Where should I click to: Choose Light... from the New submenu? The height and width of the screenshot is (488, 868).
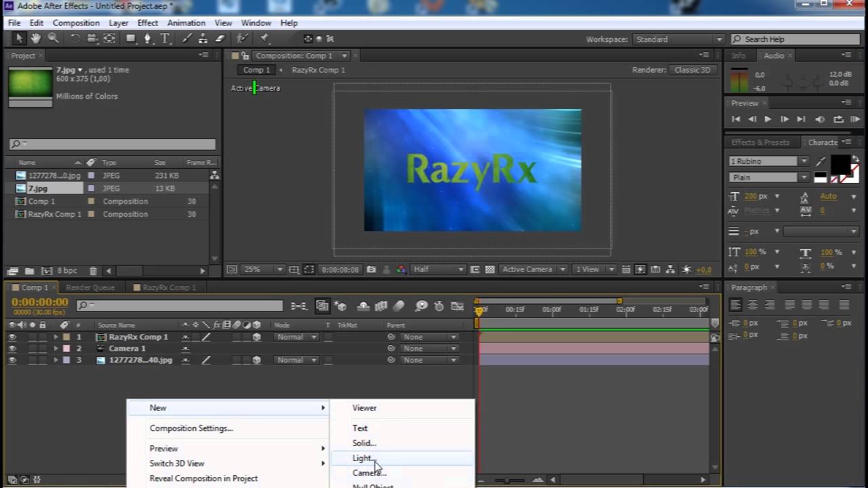click(403, 458)
